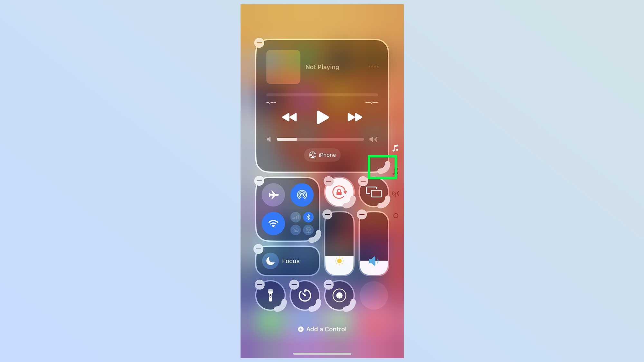Enable Airplane Mode toggle
This screenshot has height=362, width=644.
274,195
